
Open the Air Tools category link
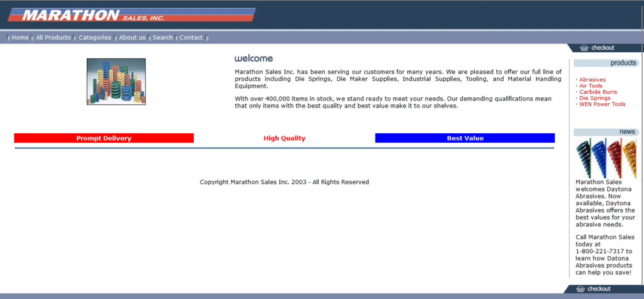591,86
